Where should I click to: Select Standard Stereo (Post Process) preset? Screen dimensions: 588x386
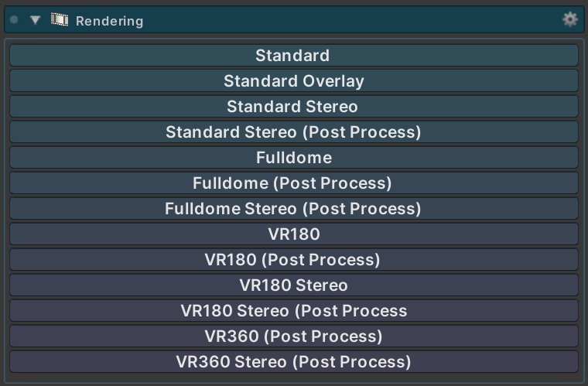294,132
